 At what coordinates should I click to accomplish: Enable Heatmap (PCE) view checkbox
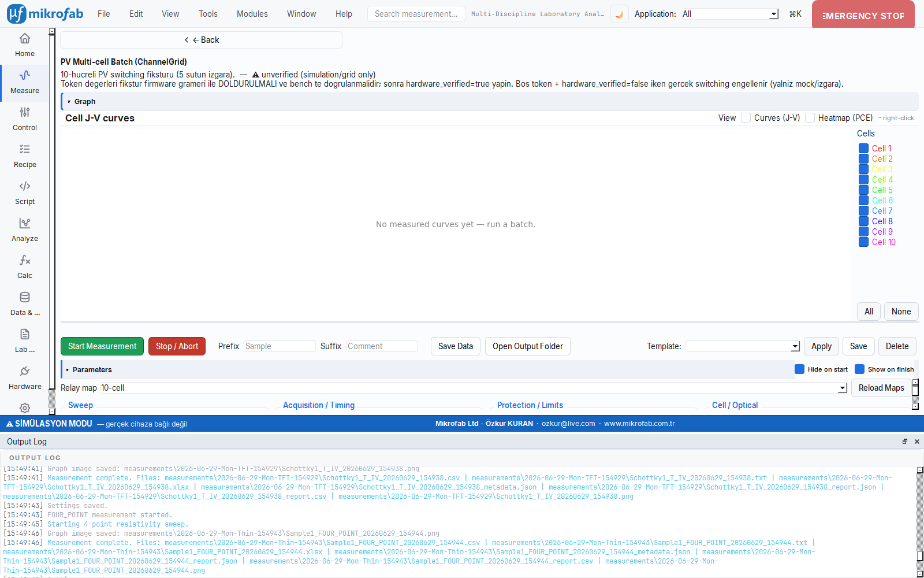[x=810, y=118]
